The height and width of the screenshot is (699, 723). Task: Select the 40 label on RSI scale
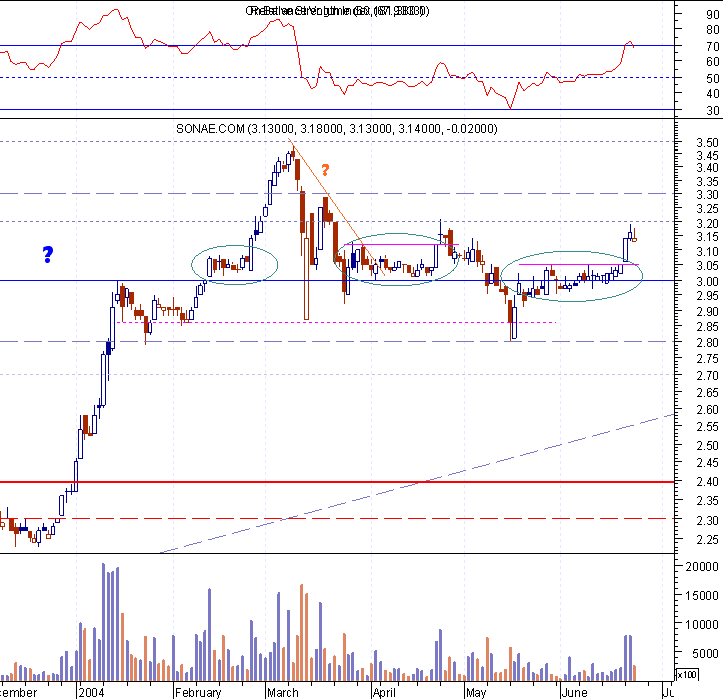pos(712,94)
